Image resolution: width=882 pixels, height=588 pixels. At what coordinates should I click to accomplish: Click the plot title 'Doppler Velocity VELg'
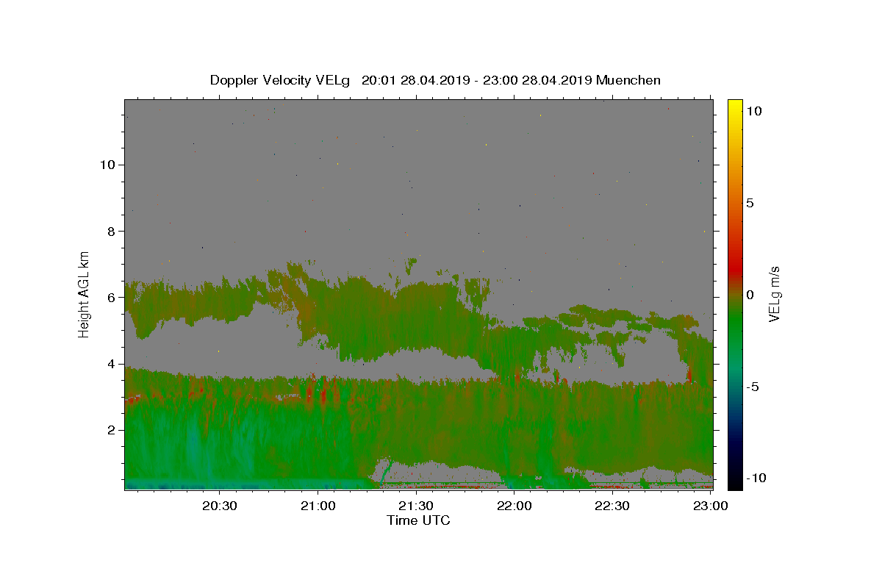(x=280, y=80)
